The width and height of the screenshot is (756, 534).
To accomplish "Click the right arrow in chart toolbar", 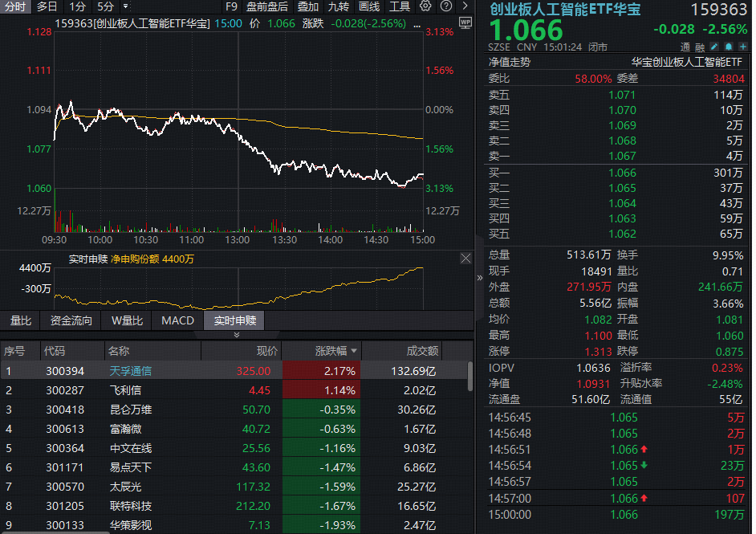I will click(x=465, y=6).
